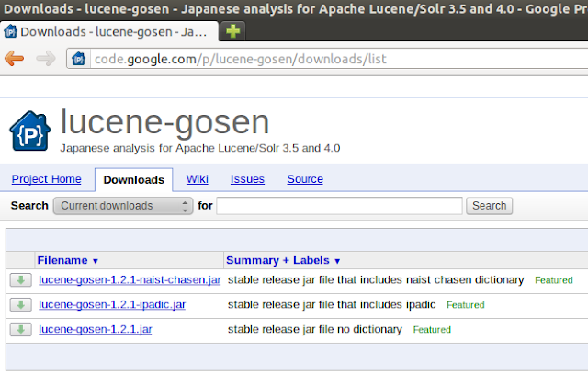This screenshot has width=588, height=386.
Task: Click Featured label on ipadic row
Action: point(466,305)
